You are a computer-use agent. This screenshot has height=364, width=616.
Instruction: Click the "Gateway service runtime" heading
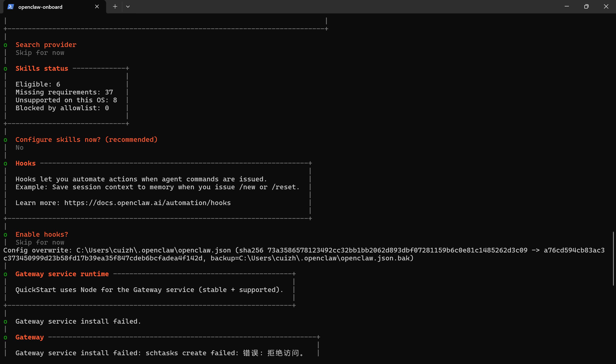click(62, 274)
